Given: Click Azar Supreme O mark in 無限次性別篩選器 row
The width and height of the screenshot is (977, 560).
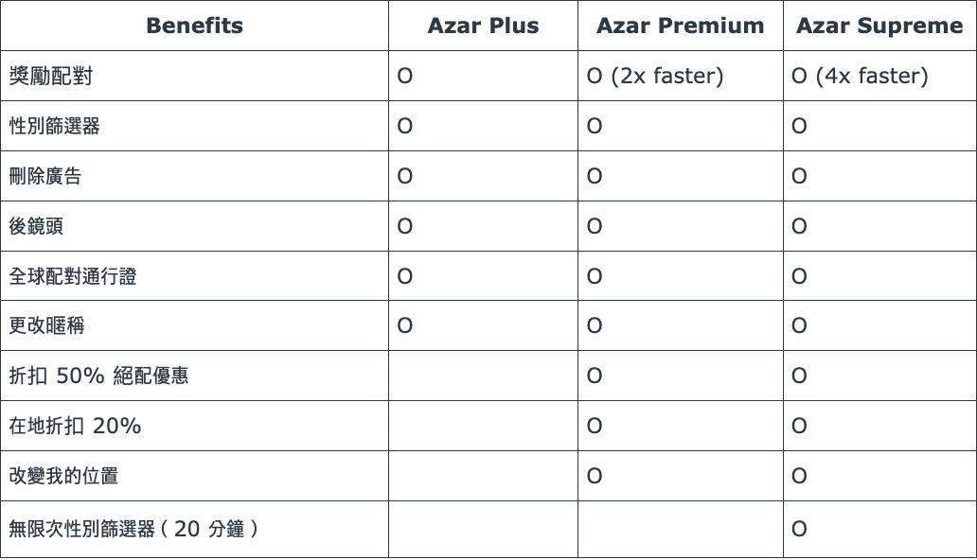Looking at the screenshot, I should click(x=799, y=530).
